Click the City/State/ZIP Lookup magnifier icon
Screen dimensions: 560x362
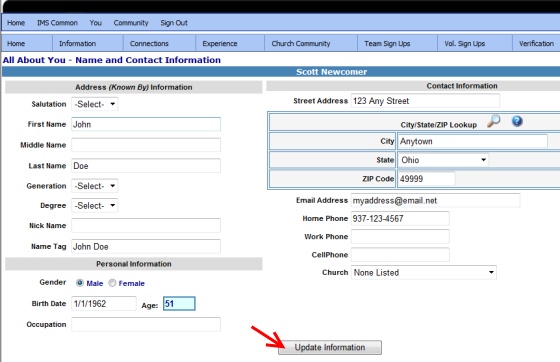494,121
